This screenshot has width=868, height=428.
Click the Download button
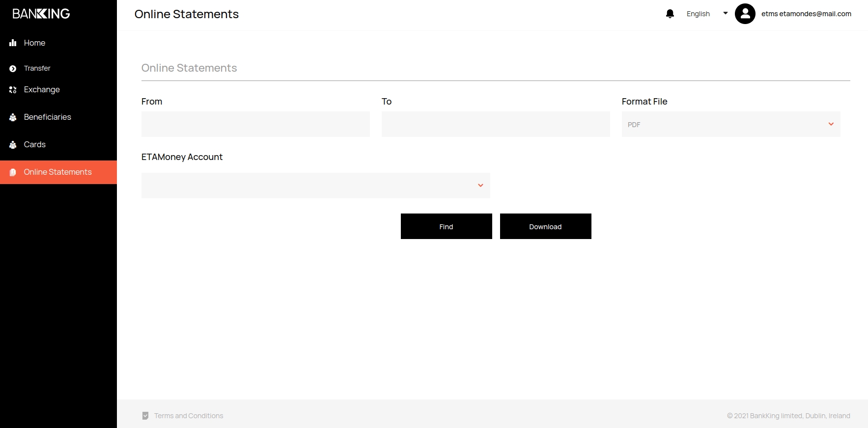[x=546, y=226]
